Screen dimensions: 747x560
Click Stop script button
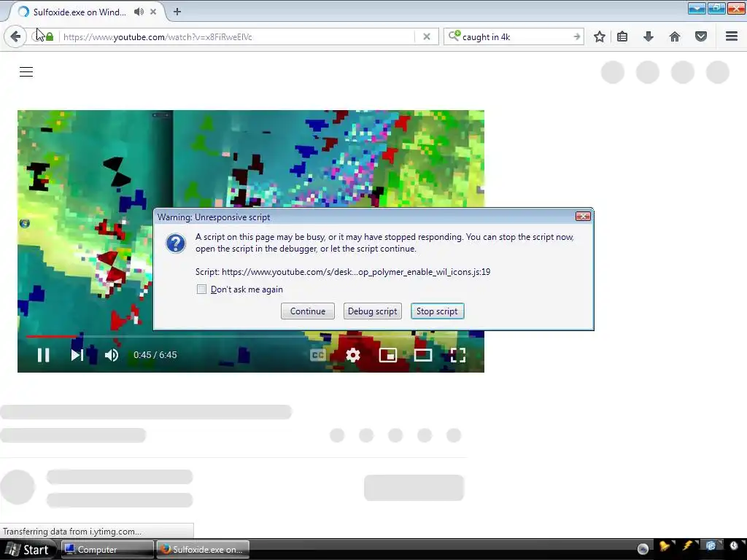tap(438, 311)
